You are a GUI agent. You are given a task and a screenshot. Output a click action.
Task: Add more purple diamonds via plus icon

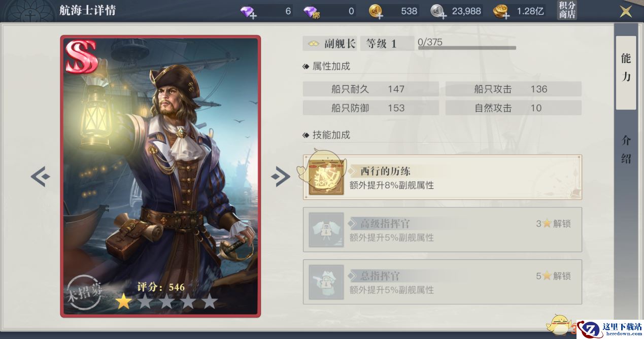pos(253,16)
